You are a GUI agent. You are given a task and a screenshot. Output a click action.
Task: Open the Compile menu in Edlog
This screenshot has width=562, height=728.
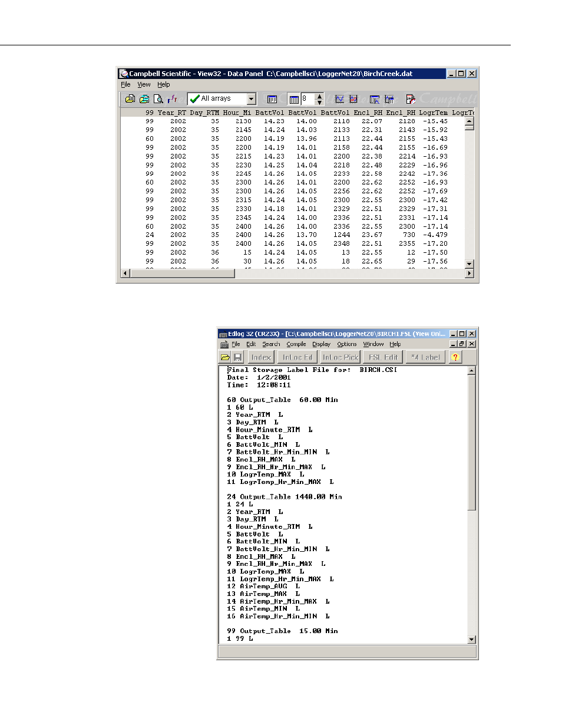(296, 344)
